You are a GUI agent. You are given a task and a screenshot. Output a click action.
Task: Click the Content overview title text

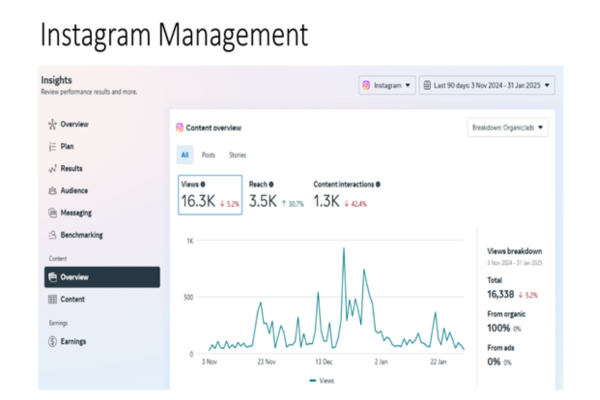click(x=214, y=128)
